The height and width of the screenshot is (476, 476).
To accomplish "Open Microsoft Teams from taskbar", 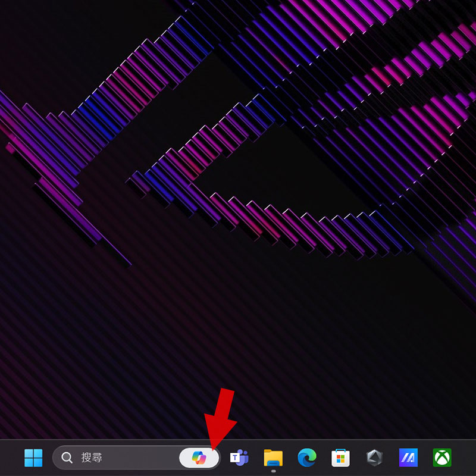I will 239,458.
